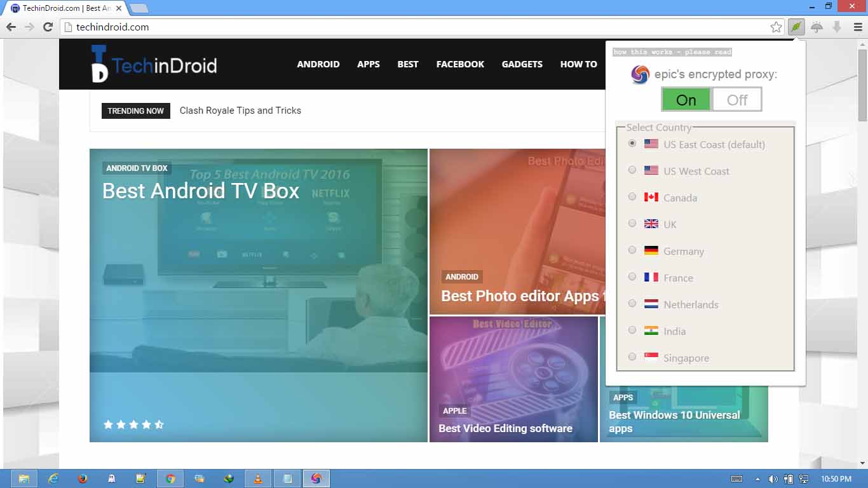This screenshot has width=868, height=488.
Task: Open the browser hamburger menu
Action: pyautogui.click(x=858, y=27)
